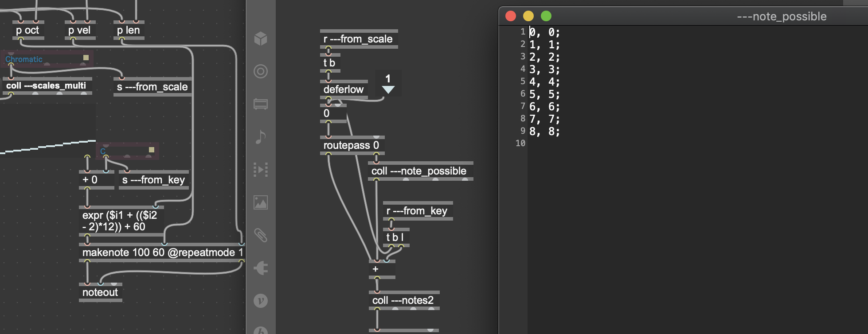Select the noteout object
The width and height of the screenshot is (868, 334).
[100, 292]
